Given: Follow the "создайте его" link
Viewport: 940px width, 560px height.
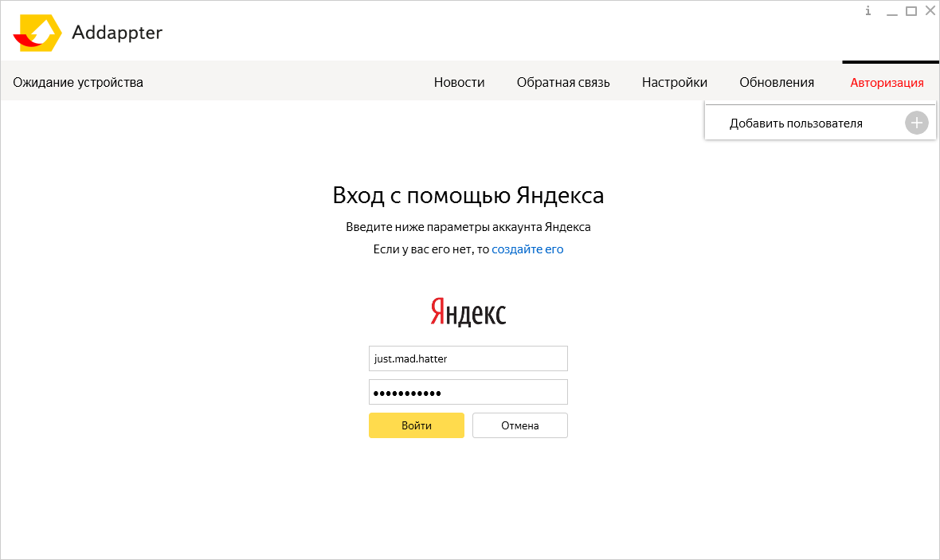Looking at the screenshot, I should [527, 249].
